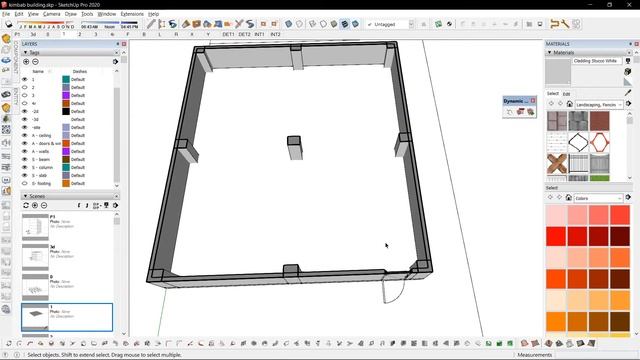Open the File menu

pos(6,14)
